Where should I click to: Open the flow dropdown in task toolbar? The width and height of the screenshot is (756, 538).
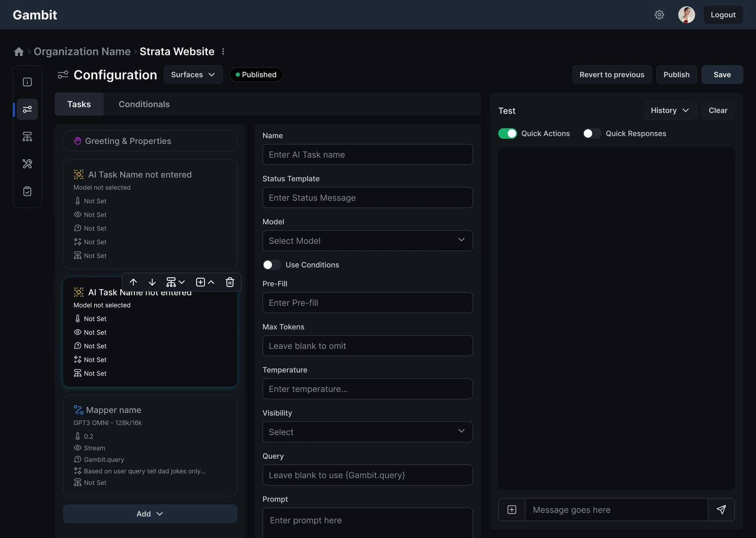click(176, 282)
